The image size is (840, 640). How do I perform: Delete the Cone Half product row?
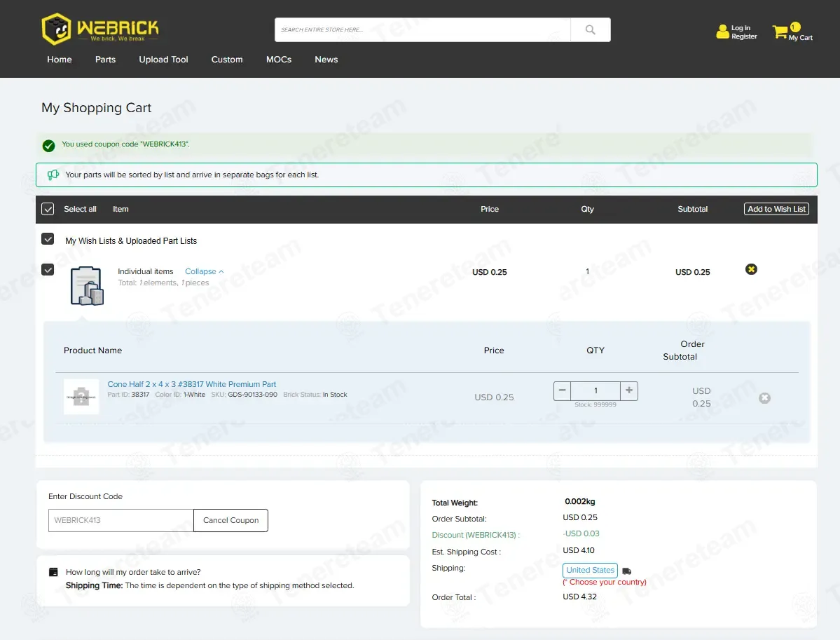point(764,397)
